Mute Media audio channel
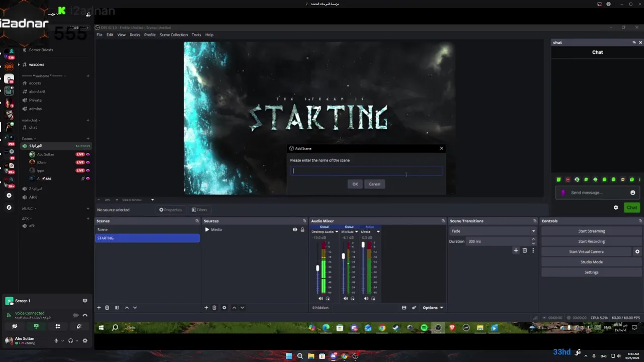Image resolution: width=644 pixels, height=362 pixels. tap(366, 299)
